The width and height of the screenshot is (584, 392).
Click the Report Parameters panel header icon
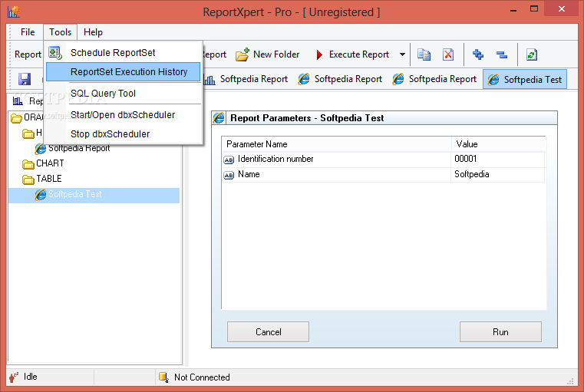coord(219,118)
